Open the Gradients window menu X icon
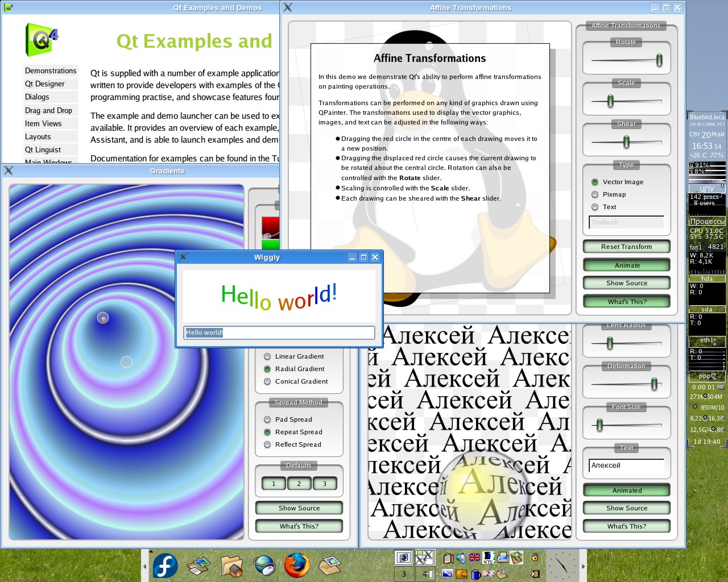728x582 pixels. pos(9,171)
